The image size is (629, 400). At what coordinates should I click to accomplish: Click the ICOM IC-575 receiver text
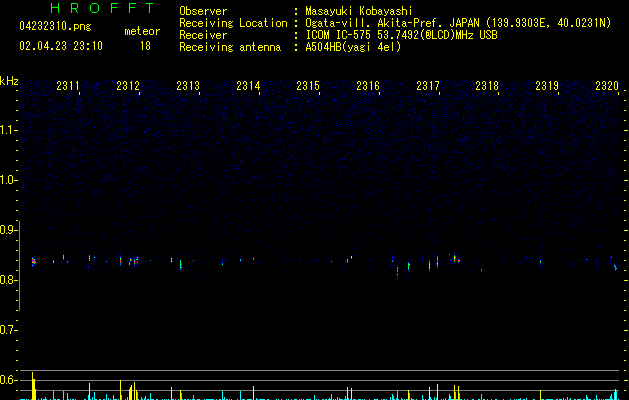pyautogui.click(x=401, y=35)
